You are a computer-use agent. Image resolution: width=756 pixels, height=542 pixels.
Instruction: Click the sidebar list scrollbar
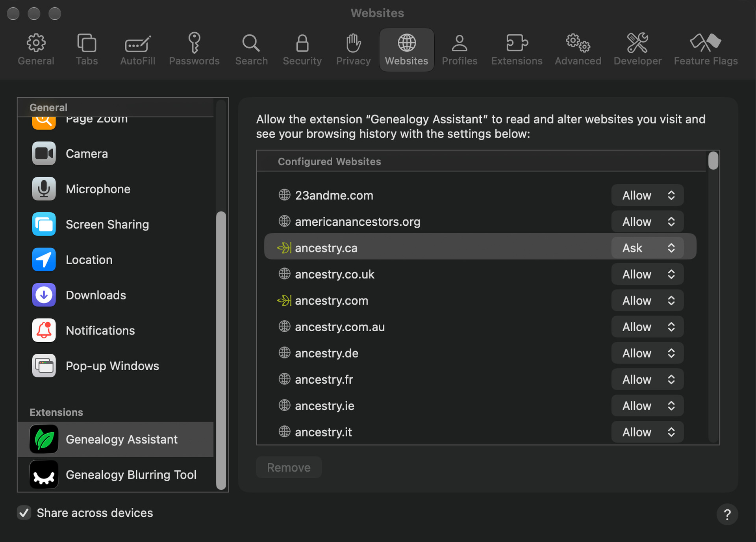221,351
